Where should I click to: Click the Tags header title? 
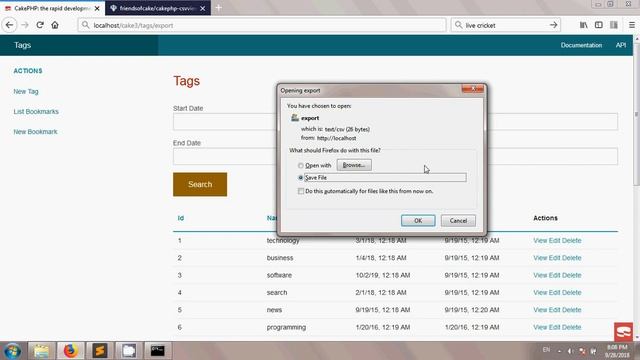22,45
